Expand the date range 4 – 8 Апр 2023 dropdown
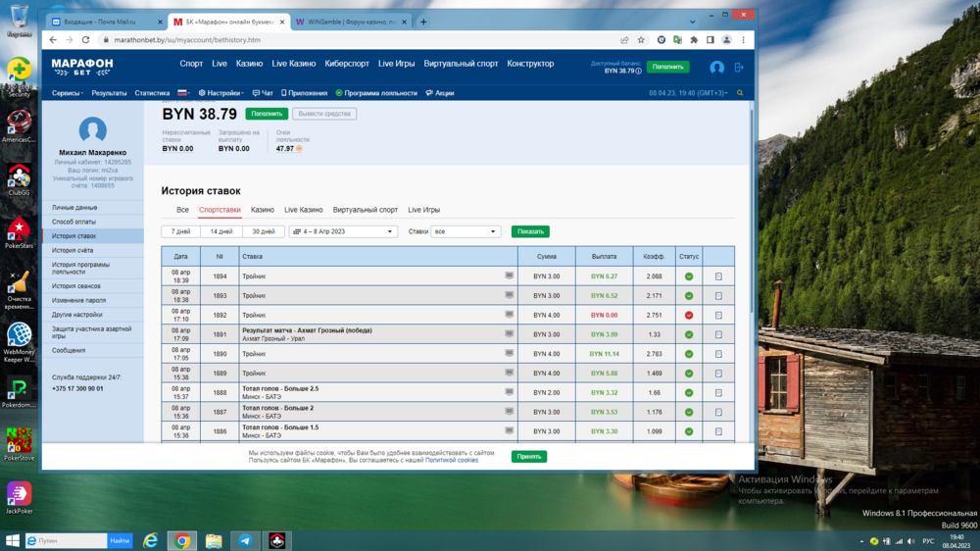Screen dimensions: 980x551 coord(343,231)
